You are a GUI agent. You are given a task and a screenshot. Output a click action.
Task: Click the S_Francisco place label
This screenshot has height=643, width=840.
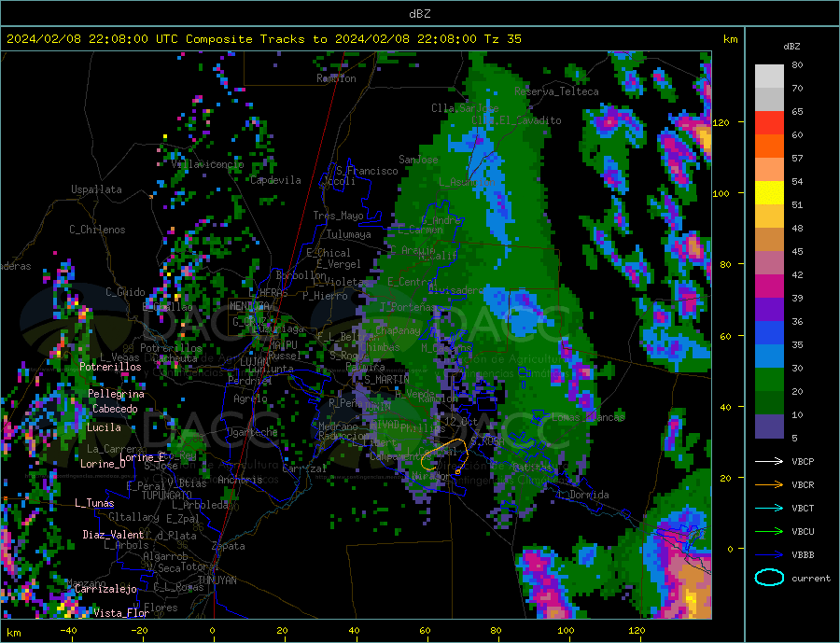tap(367, 171)
